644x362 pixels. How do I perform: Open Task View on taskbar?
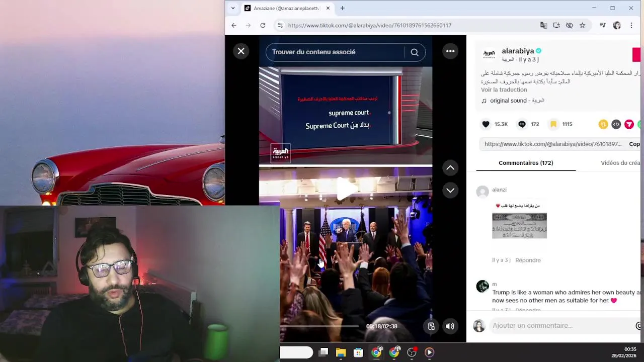point(324,352)
